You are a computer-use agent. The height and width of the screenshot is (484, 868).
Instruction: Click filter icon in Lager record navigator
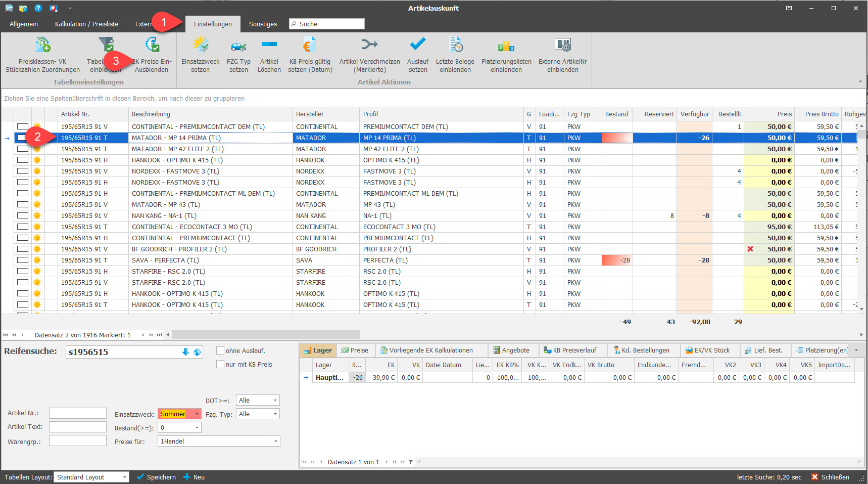(411, 462)
